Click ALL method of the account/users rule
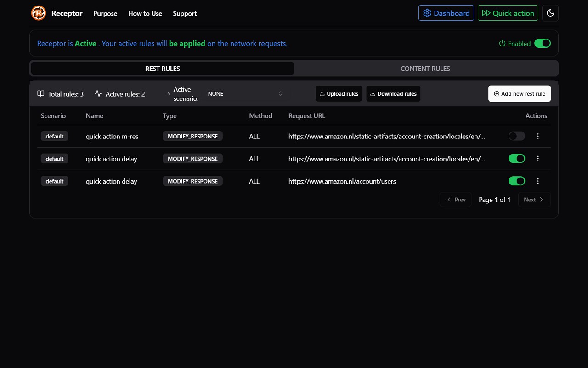The image size is (588, 368). coord(254,181)
